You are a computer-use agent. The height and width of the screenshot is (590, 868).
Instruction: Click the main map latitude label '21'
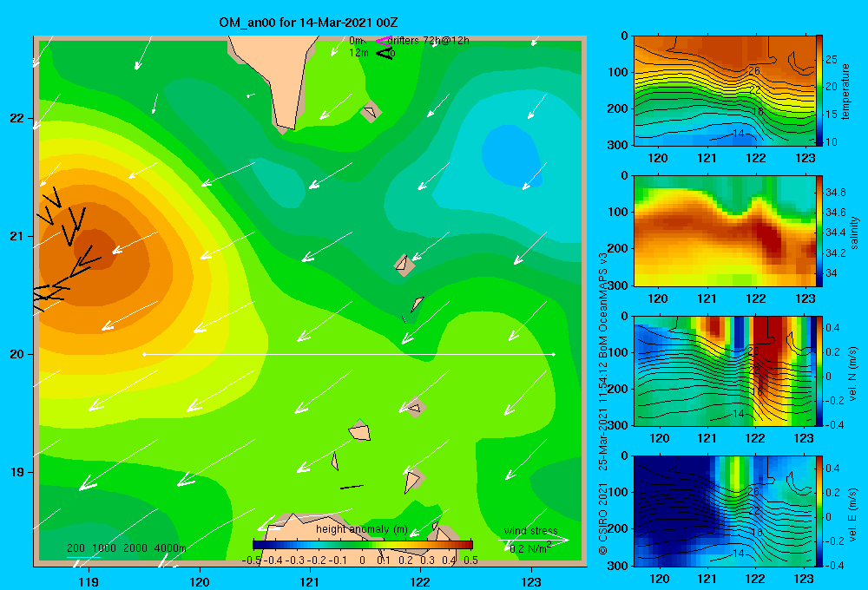(17, 236)
